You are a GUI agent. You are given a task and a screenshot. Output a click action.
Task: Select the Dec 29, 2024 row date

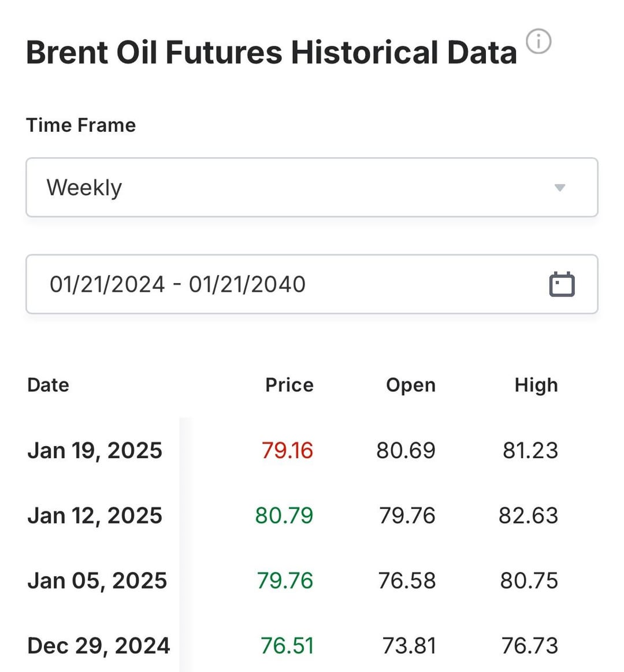click(x=99, y=646)
